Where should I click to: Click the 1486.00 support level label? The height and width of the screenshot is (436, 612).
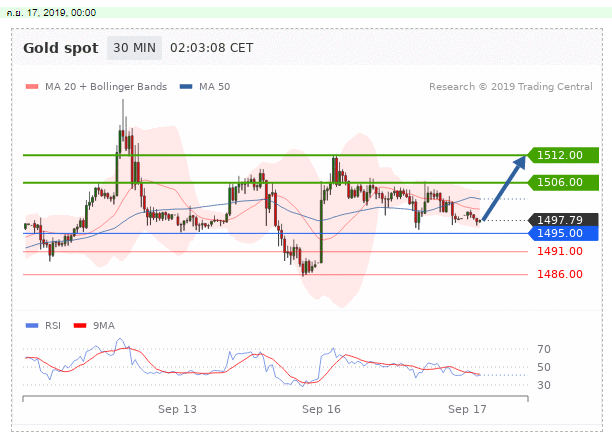(560, 274)
